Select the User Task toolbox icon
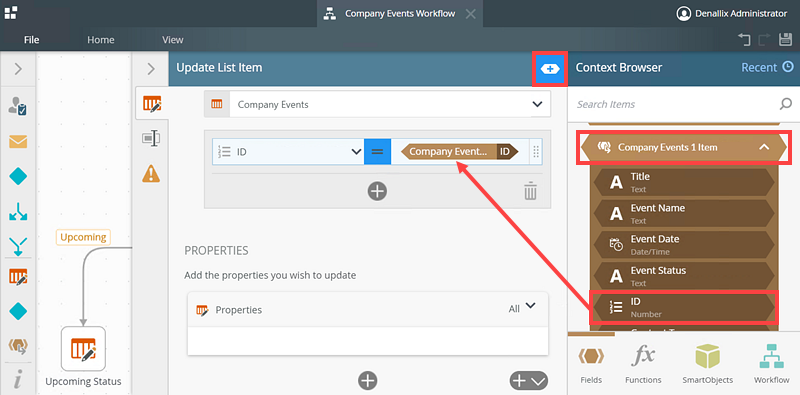The image size is (800, 395). tap(18, 106)
